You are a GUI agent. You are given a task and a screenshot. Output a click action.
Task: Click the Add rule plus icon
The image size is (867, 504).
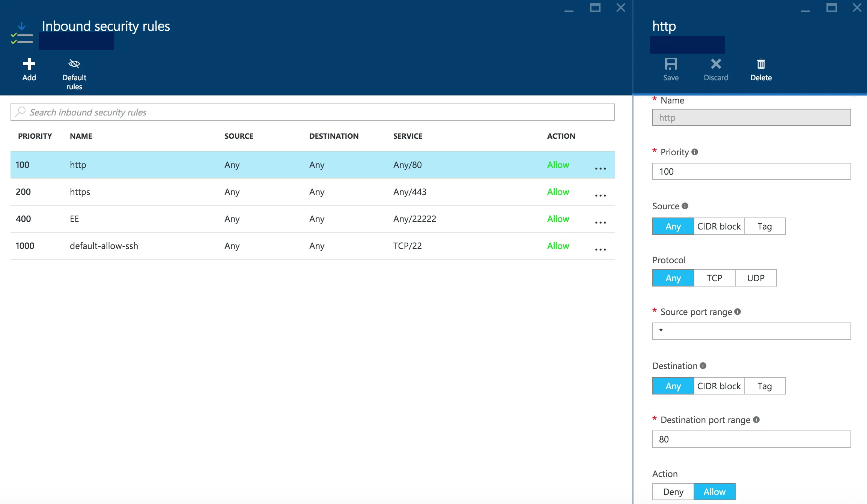[x=29, y=64]
